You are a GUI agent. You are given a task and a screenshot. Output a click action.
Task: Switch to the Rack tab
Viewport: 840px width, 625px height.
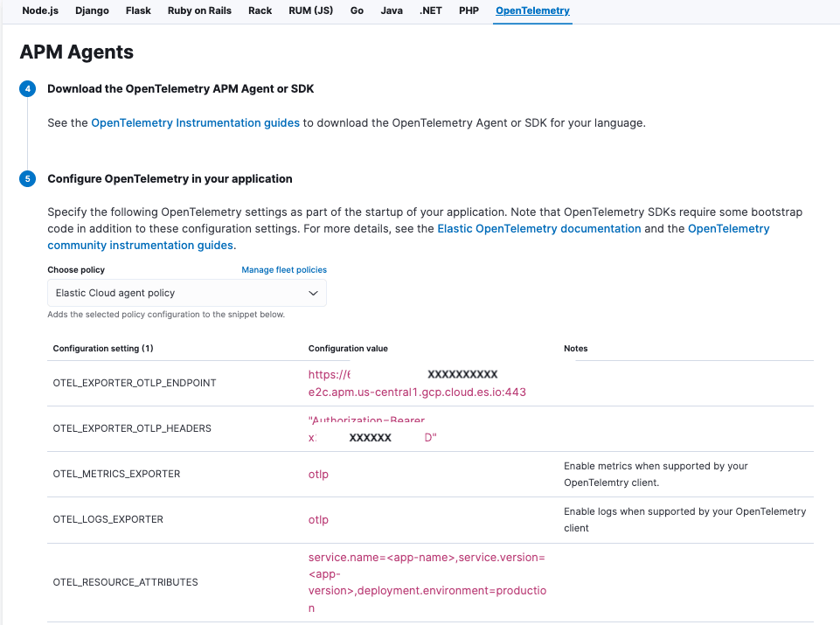260,11
